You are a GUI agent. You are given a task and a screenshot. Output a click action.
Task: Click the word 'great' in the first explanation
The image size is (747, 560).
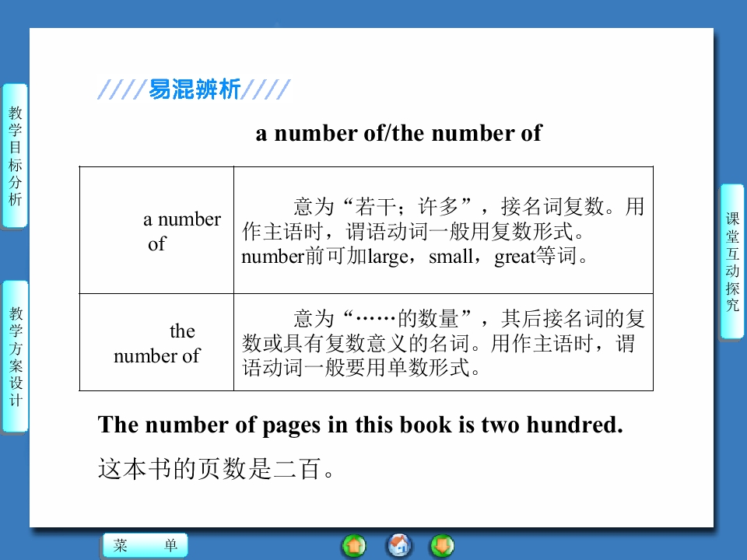(514, 257)
